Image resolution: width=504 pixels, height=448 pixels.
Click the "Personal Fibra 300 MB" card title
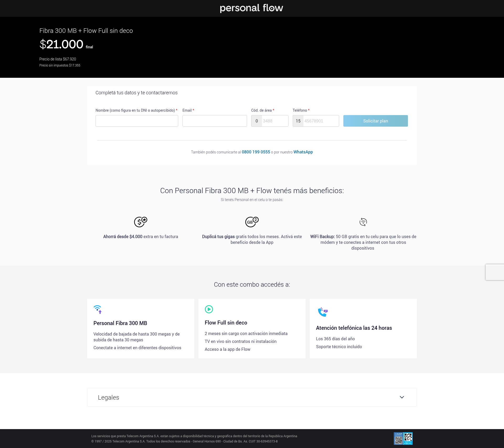click(x=120, y=323)
